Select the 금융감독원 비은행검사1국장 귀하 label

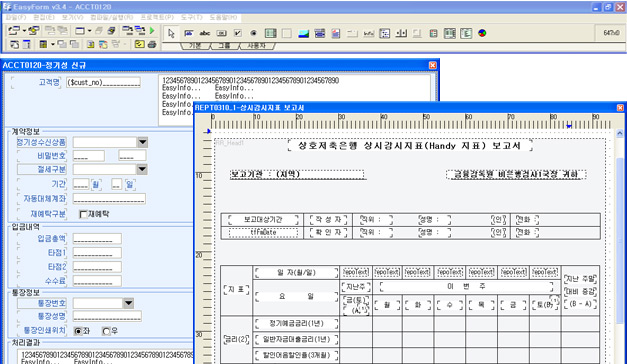click(516, 174)
